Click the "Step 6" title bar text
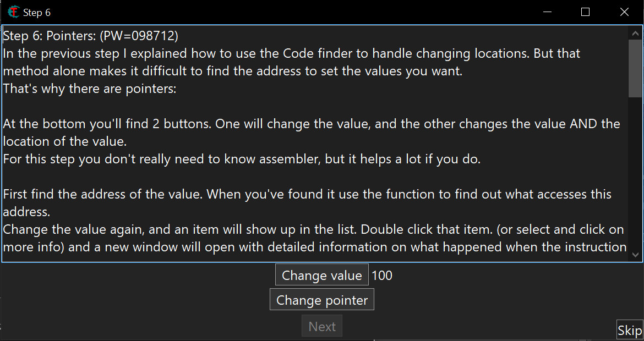Image resolution: width=644 pixels, height=341 pixels. (x=37, y=12)
